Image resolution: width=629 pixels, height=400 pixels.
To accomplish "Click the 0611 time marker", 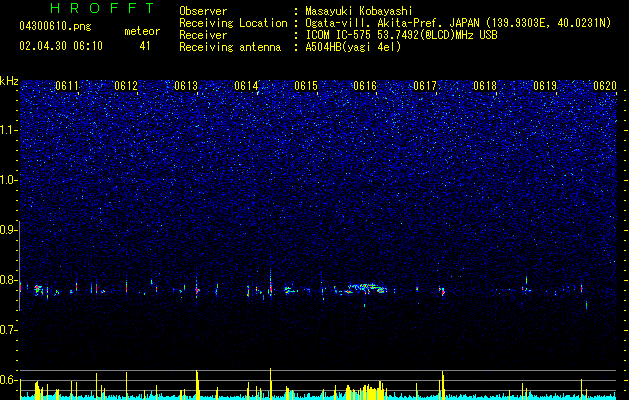I will [x=67, y=86].
